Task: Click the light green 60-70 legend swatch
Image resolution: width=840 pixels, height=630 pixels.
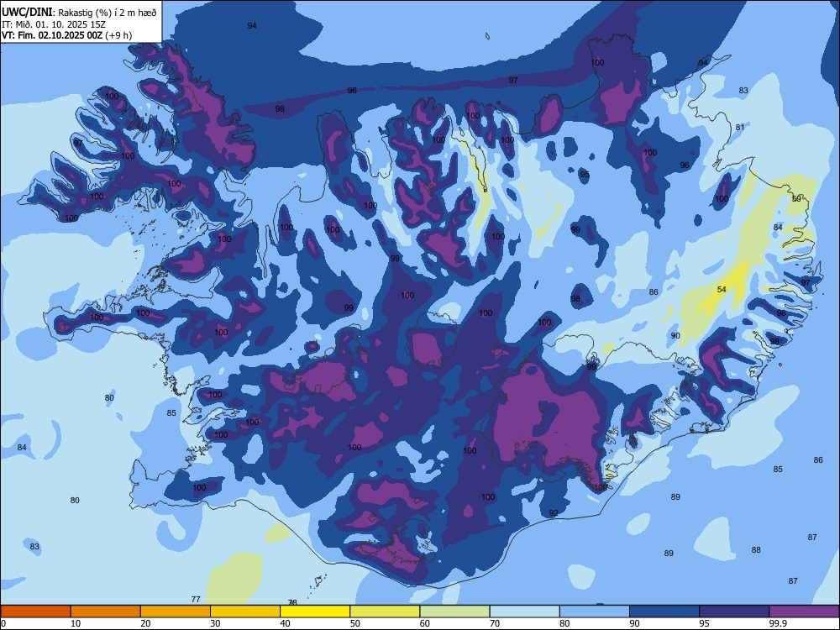Action: (454, 612)
